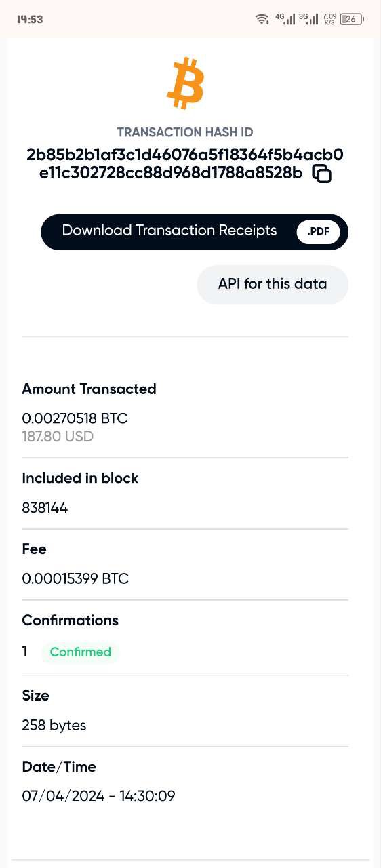Tap the Wi-Fi status bar icon
This screenshot has width=381, height=868.
(x=262, y=19)
